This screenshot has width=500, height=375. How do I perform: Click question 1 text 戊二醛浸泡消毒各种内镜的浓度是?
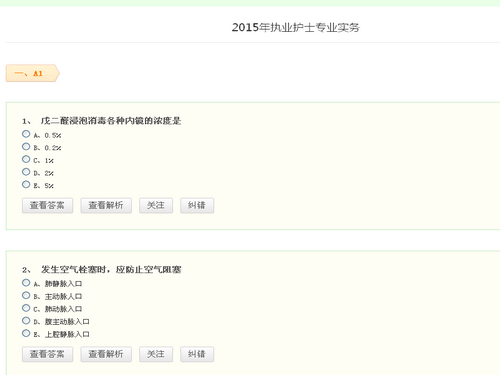(x=111, y=121)
